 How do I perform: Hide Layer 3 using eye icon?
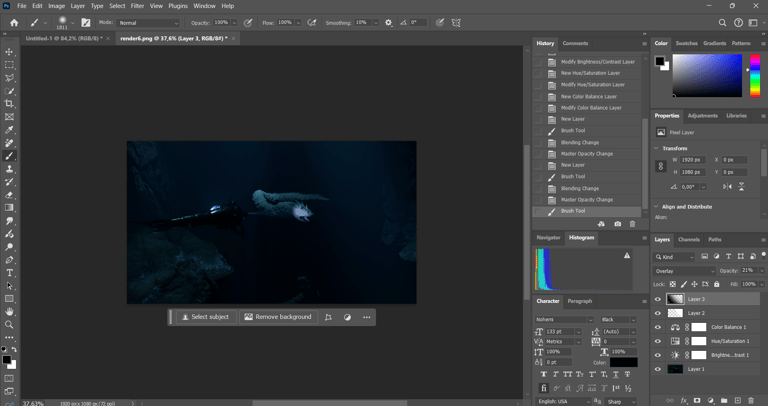(658, 299)
